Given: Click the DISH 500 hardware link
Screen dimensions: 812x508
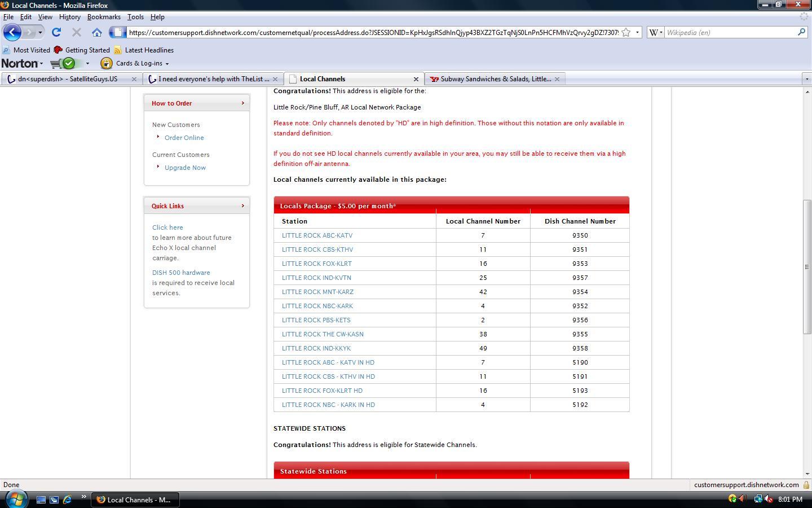Looking at the screenshot, I should click(x=181, y=273).
